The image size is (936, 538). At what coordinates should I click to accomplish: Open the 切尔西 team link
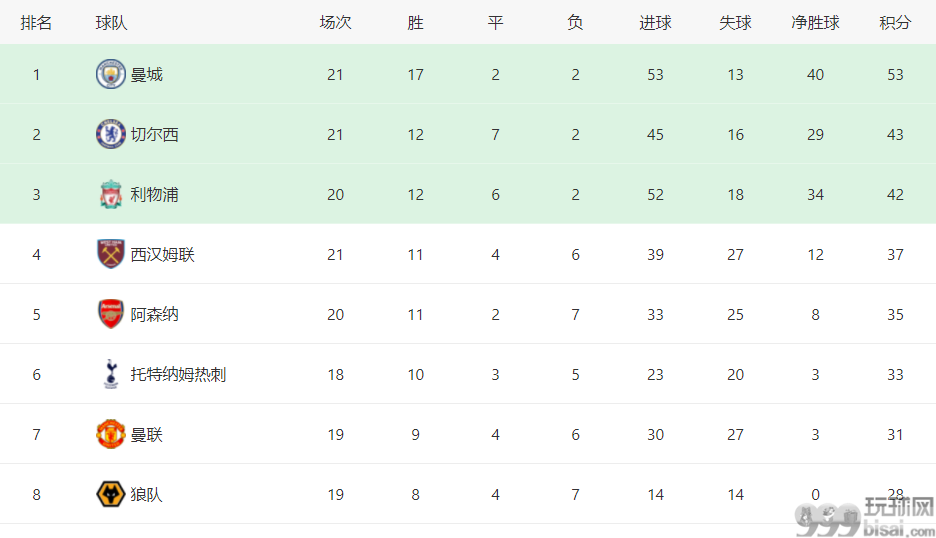(x=155, y=134)
